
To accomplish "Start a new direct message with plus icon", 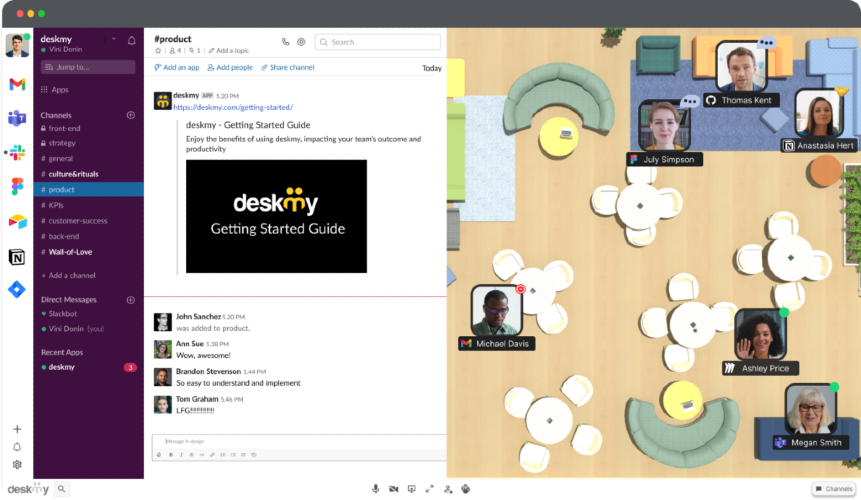I will [131, 300].
